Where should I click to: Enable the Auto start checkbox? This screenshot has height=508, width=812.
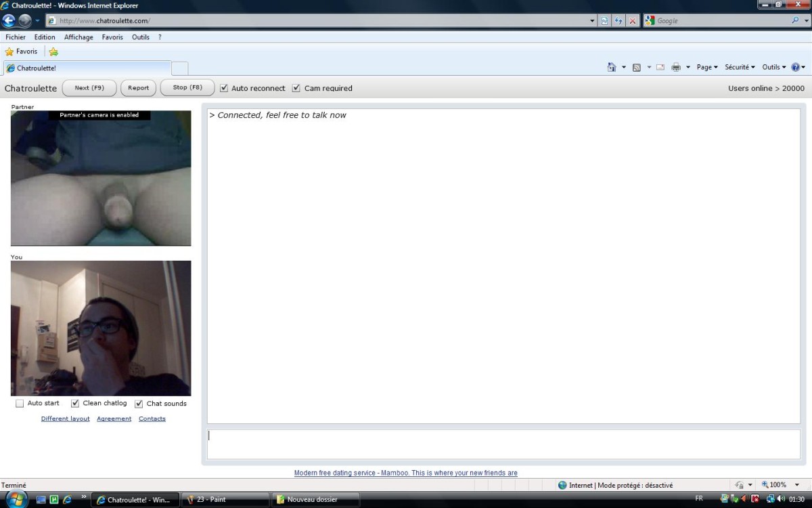pyautogui.click(x=20, y=404)
